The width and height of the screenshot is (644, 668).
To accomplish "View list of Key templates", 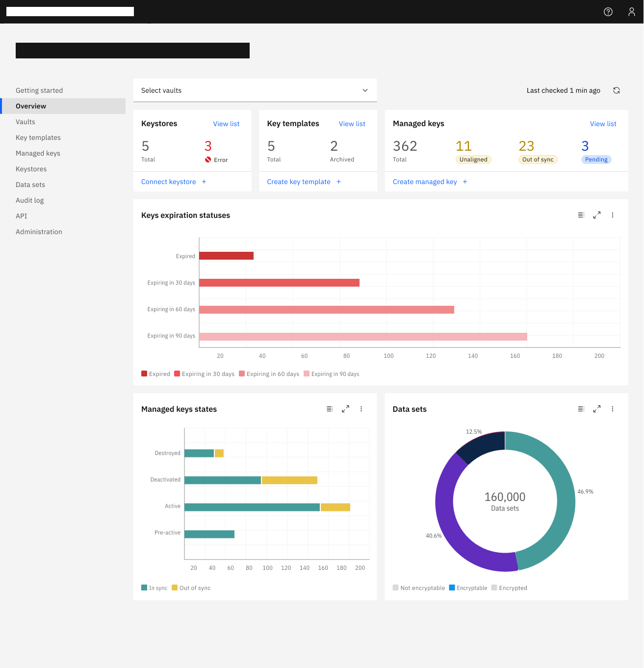I will [x=352, y=124].
